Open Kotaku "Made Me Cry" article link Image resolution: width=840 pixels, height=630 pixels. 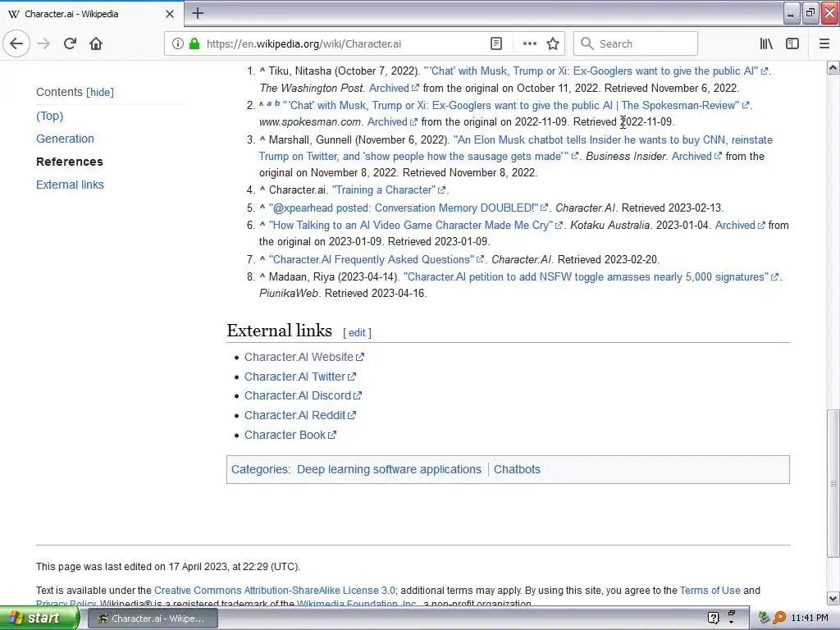pyautogui.click(x=416, y=226)
